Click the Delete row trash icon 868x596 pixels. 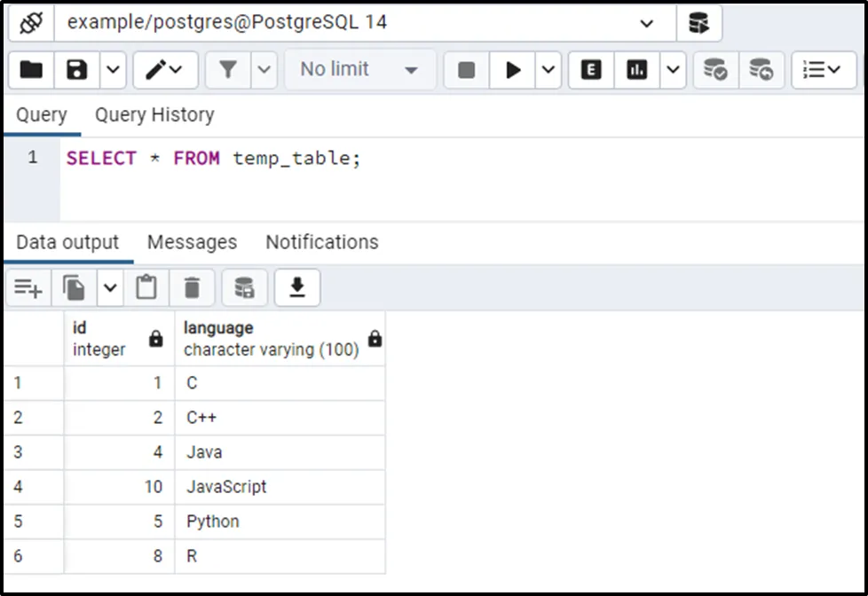click(192, 287)
